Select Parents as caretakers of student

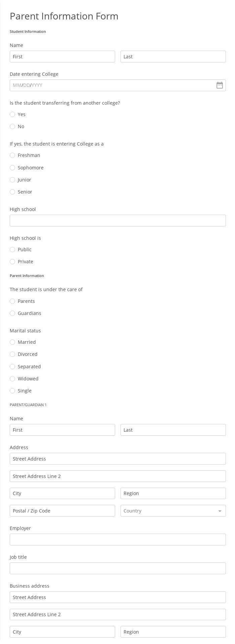(x=12, y=301)
